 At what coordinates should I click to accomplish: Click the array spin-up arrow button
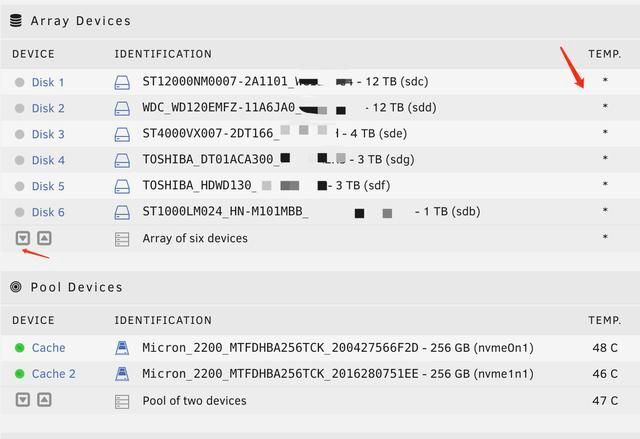44,239
